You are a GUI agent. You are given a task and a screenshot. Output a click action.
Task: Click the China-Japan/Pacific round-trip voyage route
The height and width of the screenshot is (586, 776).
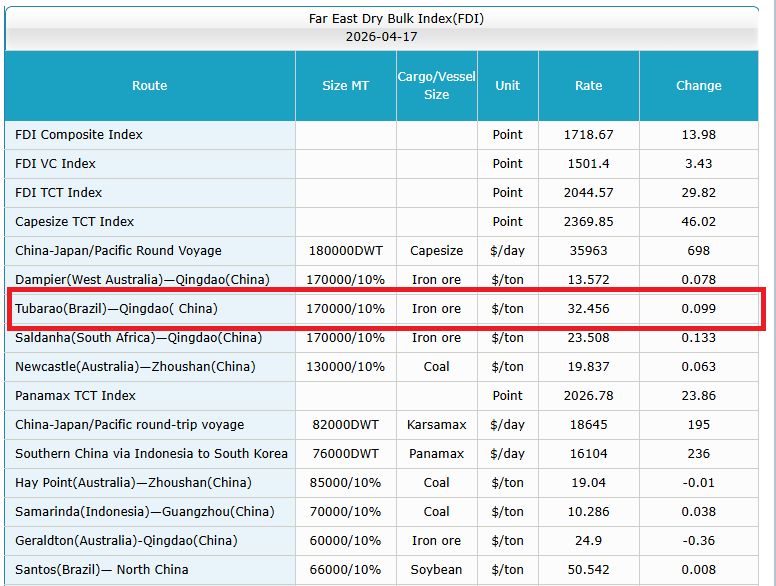click(130, 425)
